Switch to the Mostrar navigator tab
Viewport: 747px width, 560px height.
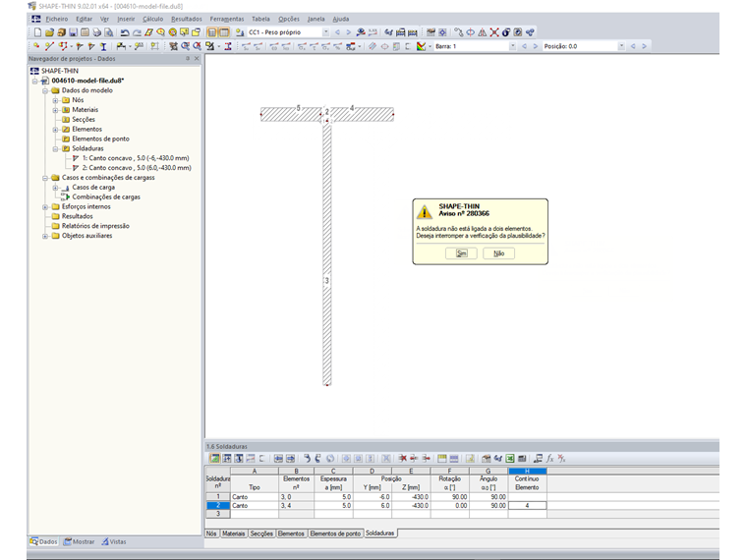79,542
